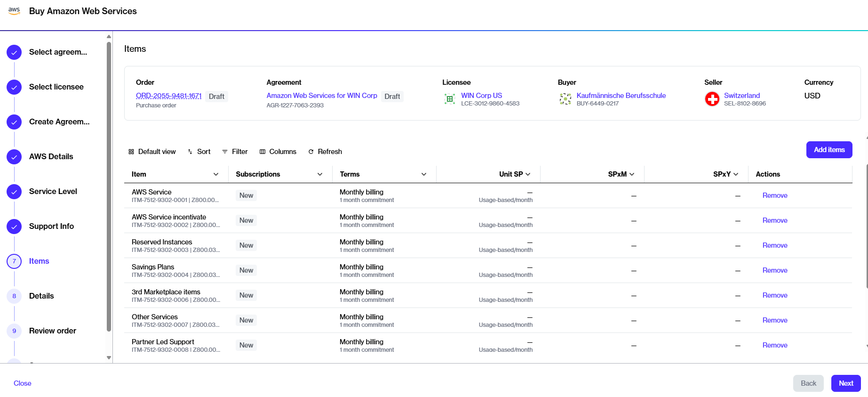Open the Terms column dropdown
The height and width of the screenshot is (397, 868).
pyautogui.click(x=424, y=174)
